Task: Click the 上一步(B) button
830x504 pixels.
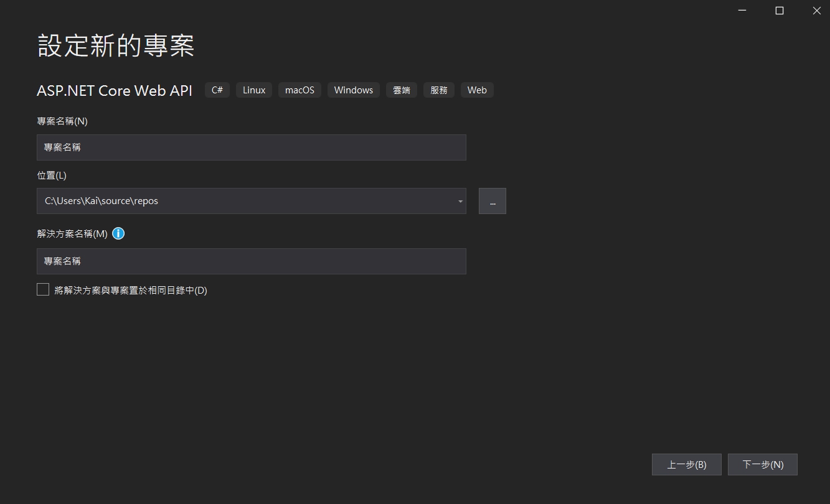Action: (686, 464)
